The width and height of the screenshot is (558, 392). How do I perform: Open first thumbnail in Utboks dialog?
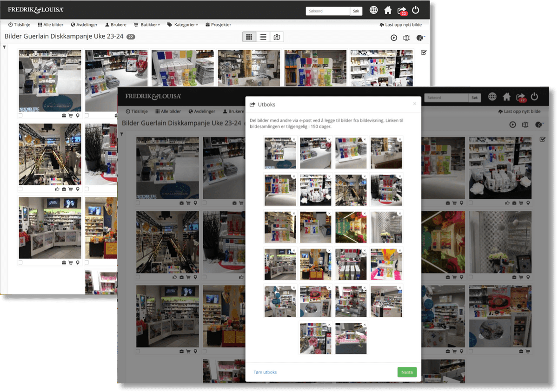280,153
